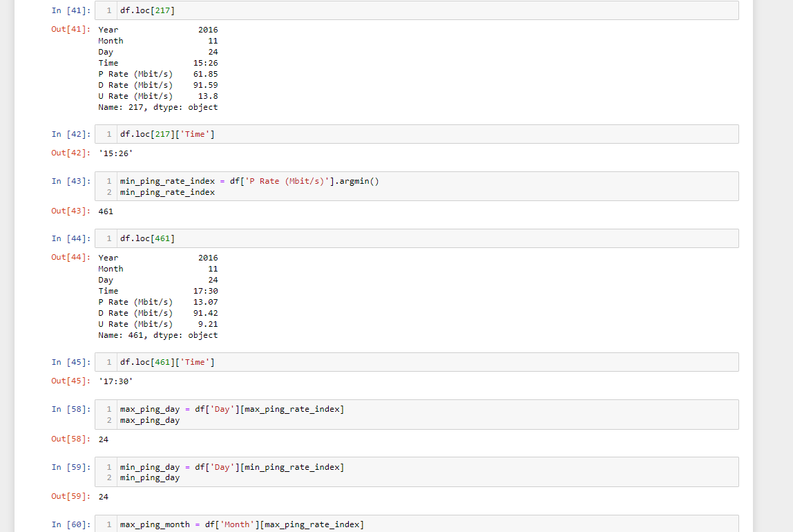Click the max_ping_month code cell In [60]
The width and height of the screenshot is (793, 532).
pos(417,524)
